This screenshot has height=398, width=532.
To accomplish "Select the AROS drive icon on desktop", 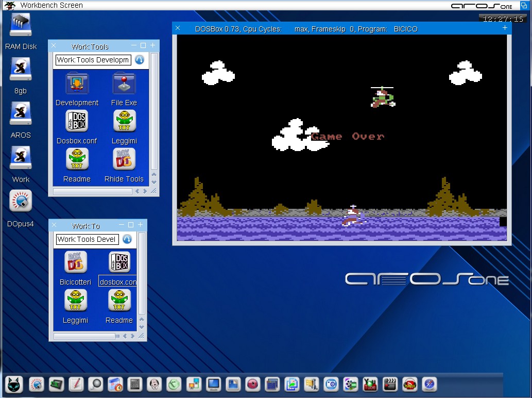I will point(21,113).
